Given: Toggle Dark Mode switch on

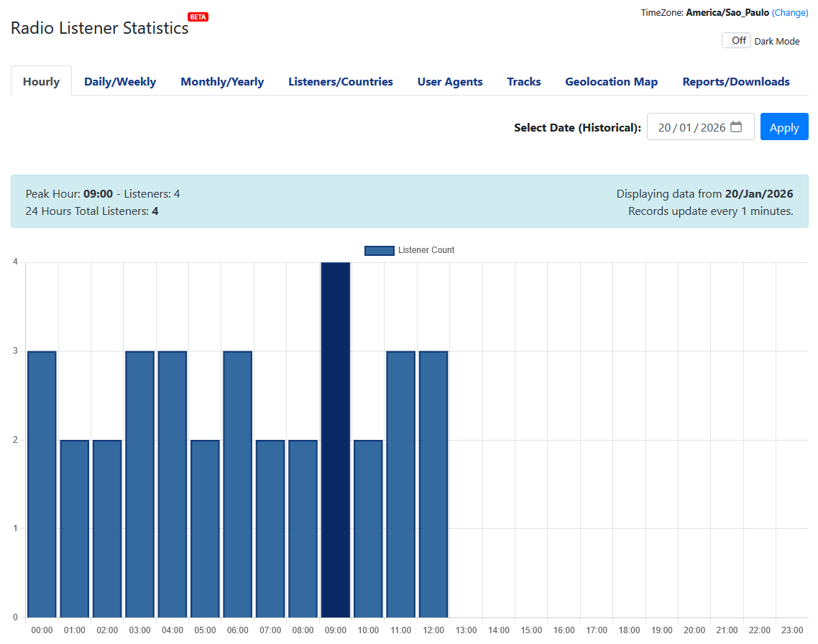Looking at the screenshot, I should 737,41.
